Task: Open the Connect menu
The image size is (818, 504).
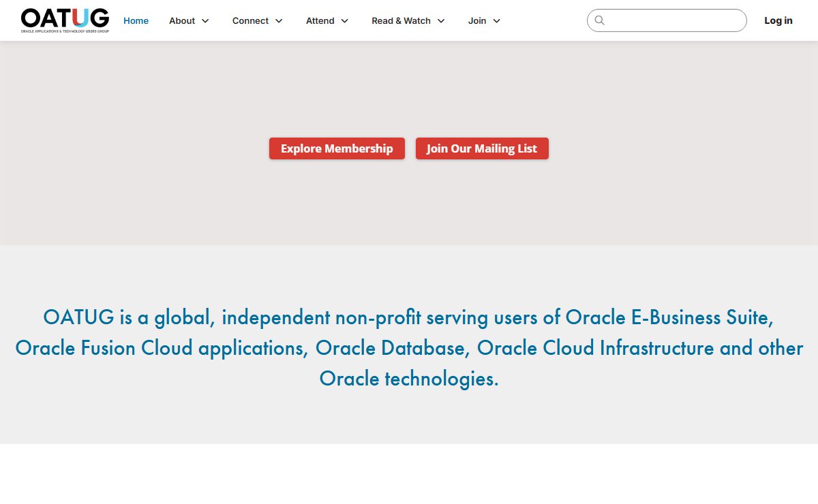Action: [250, 20]
